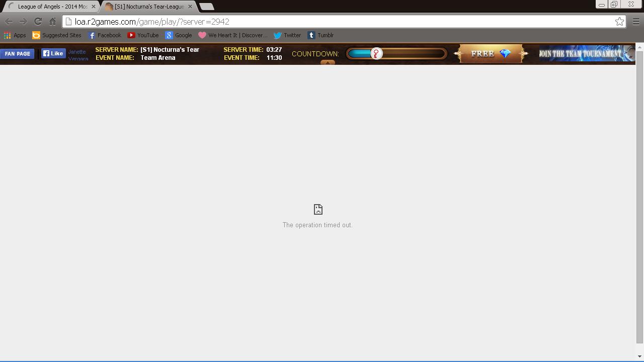Open the Tumblr bookmark

click(x=320, y=35)
